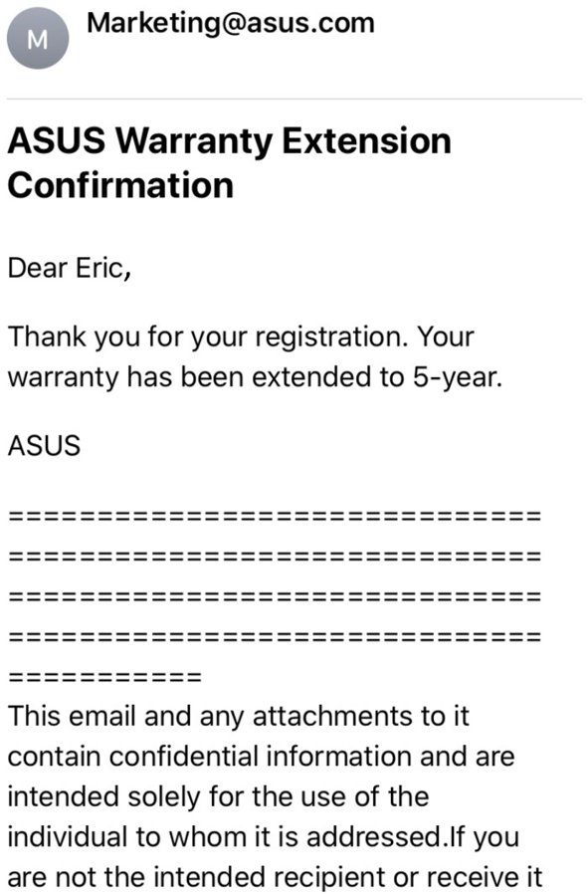588x895 pixels.
Task: Select the warranty extended to 5-year sentence
Action: click(x=255, y=377)
